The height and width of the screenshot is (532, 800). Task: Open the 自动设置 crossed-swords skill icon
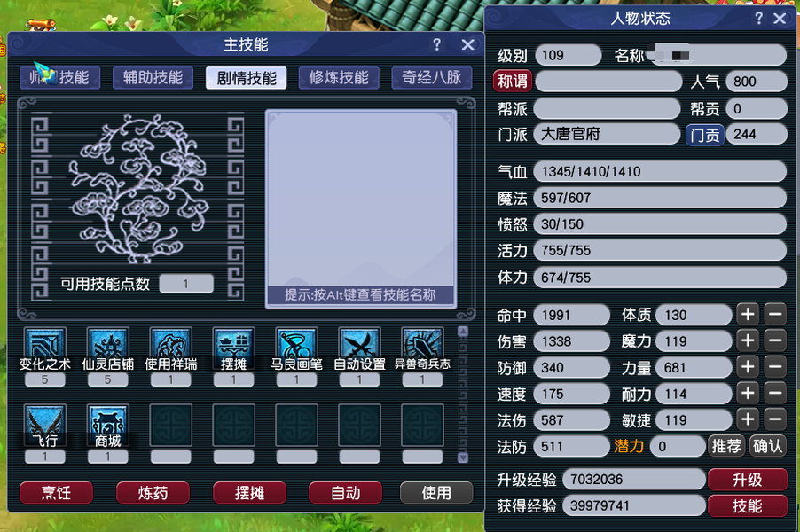(x=360, y=344)
